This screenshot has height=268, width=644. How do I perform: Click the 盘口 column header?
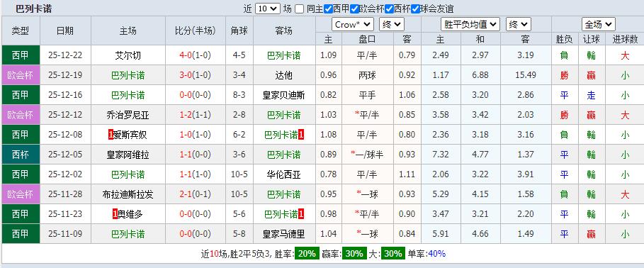pyautogui.click(x=368, y=39)
